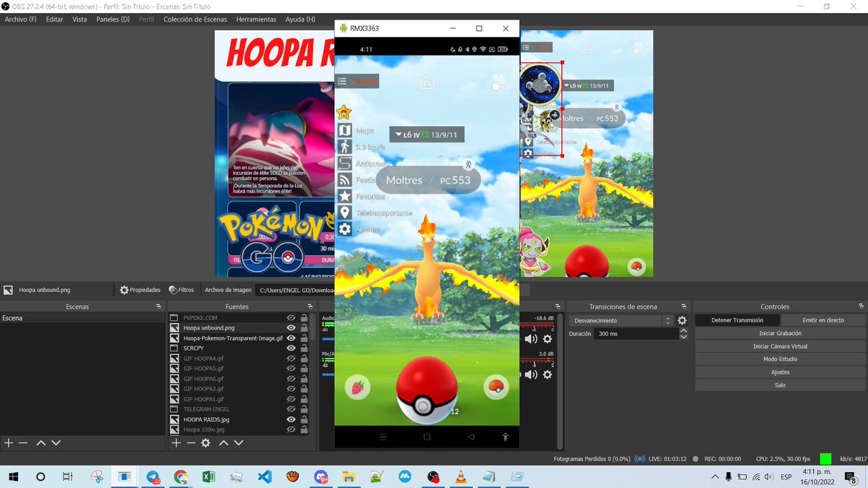
Task: Remove selected source with minus in Fuentes
Action: pos(191,442)
